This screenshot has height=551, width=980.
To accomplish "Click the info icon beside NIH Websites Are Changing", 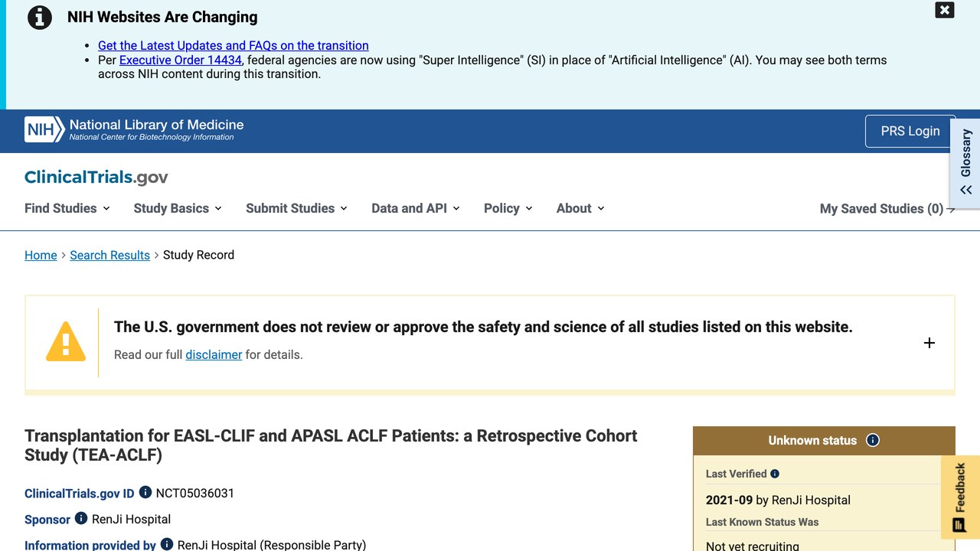I will [40, 17].
